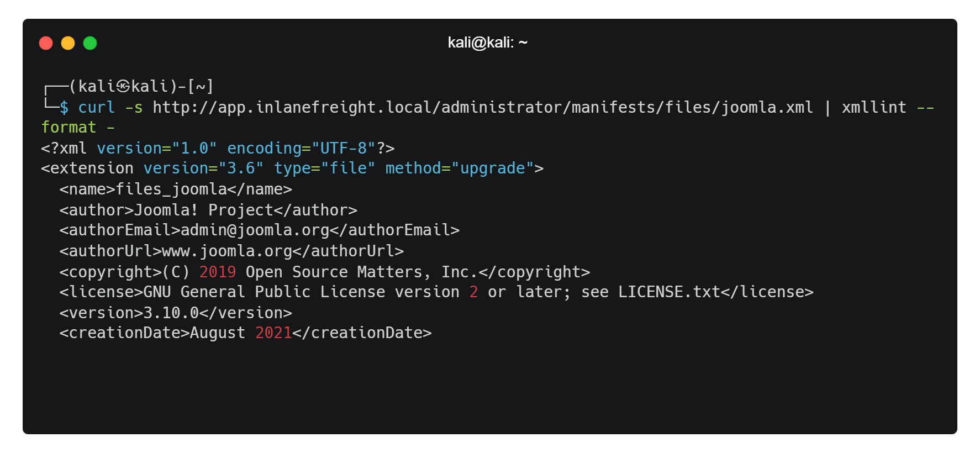
Task: Click the admin@joomla.org email address
Action: pyautogui.click(x=255, y=230)
